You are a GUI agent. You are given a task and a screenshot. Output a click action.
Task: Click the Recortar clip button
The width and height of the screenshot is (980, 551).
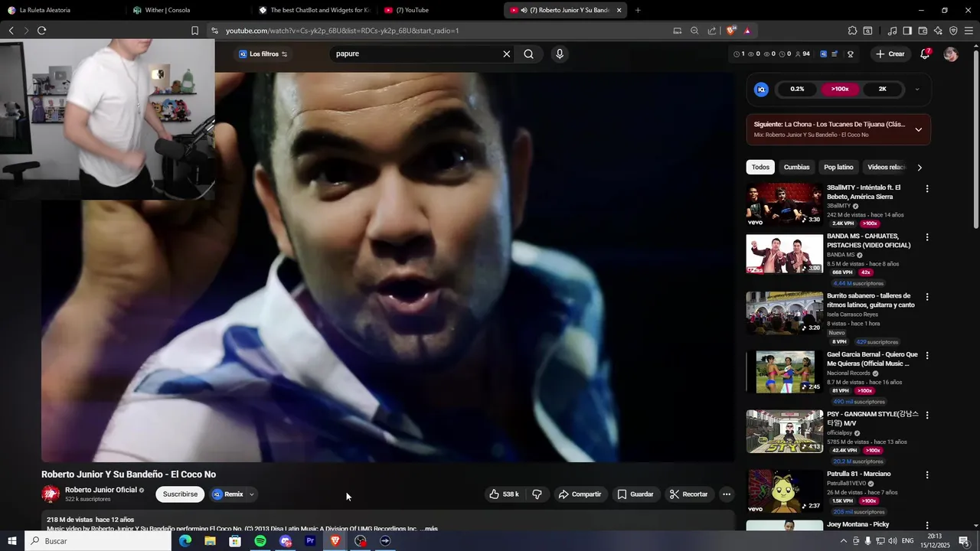coord(688,494)
